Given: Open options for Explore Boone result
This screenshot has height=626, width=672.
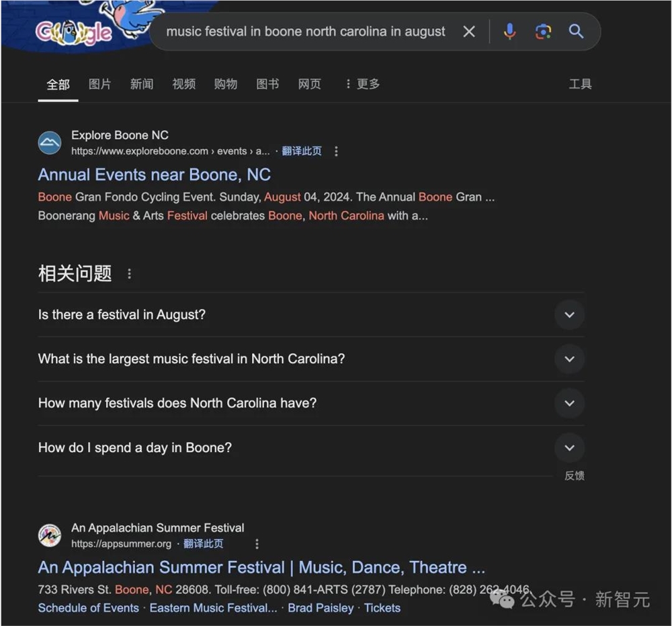Looking at the screenshot, I should (x=336, y=151).
